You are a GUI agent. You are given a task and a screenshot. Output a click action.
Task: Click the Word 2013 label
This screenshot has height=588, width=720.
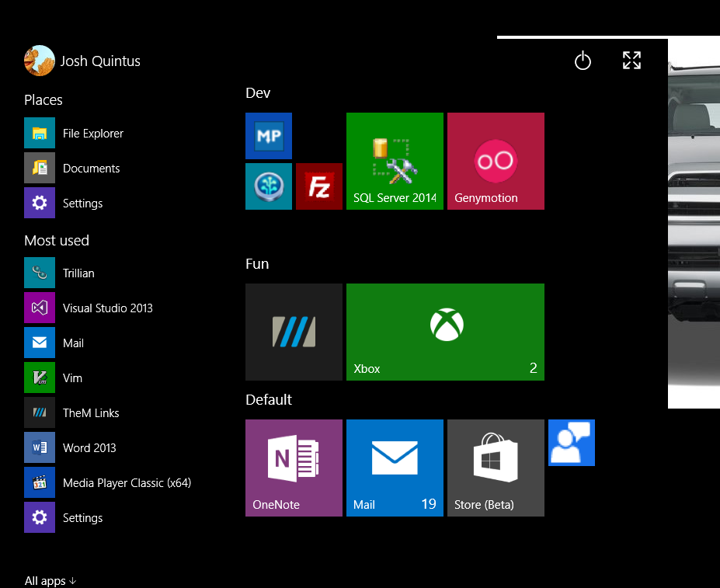[x=89, y=448]
